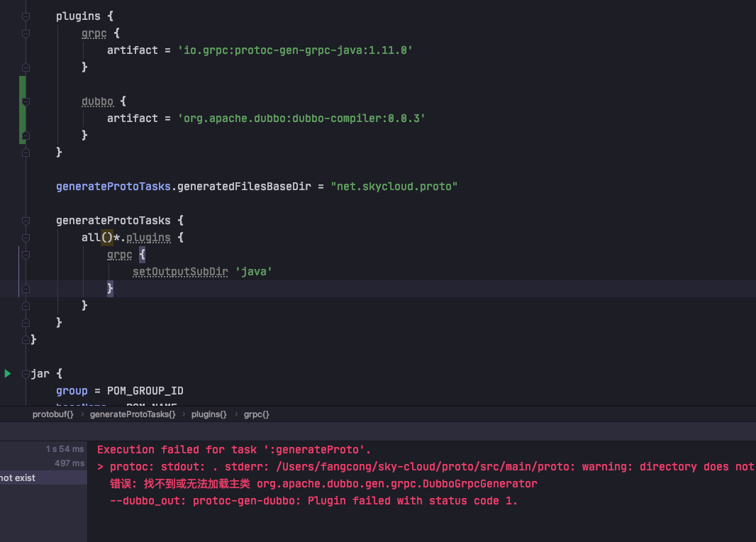
Task: Select 'not exist' build tree row
Action: [x=43, y=478]
